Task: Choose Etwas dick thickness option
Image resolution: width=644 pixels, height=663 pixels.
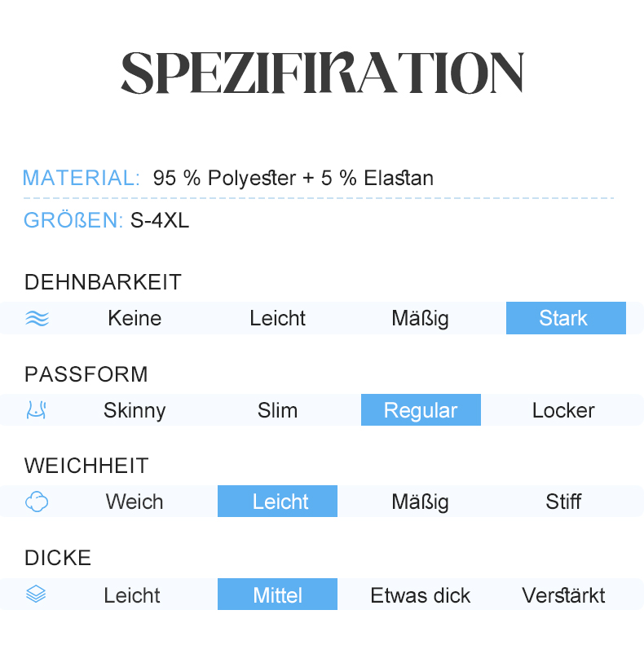Action: (x=420, y=595)
